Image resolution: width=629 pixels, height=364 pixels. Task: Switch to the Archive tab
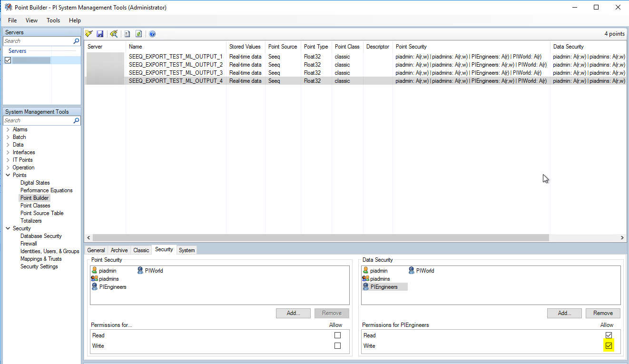(119, 250)
